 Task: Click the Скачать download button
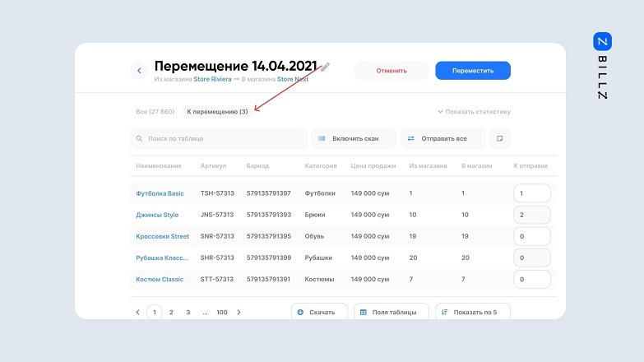pos(318,313)
